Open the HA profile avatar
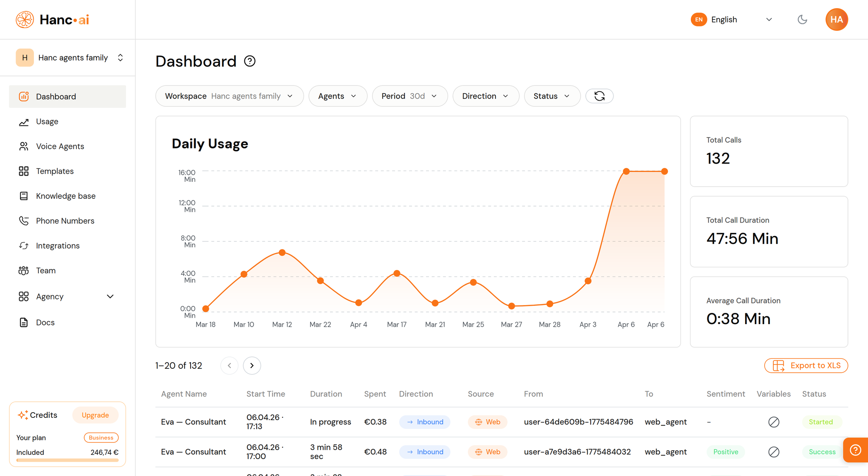This screenshot has width=868, height=476. [x=836, y=19]
